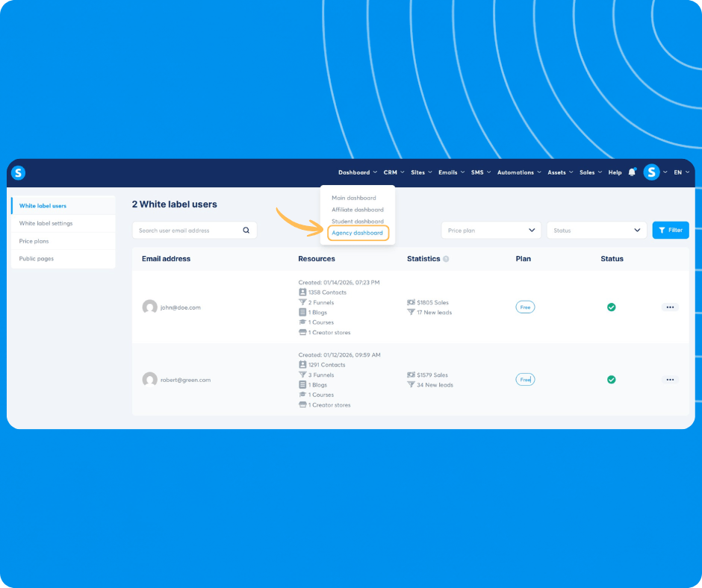Select Affiliate dashboard menu entry
Screen dimensions: 702x588
357,210
